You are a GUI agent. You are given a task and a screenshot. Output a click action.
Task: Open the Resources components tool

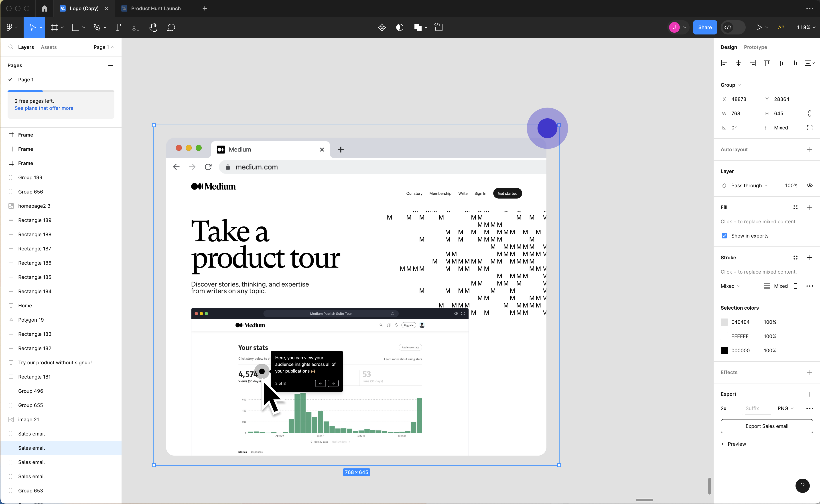136,27
